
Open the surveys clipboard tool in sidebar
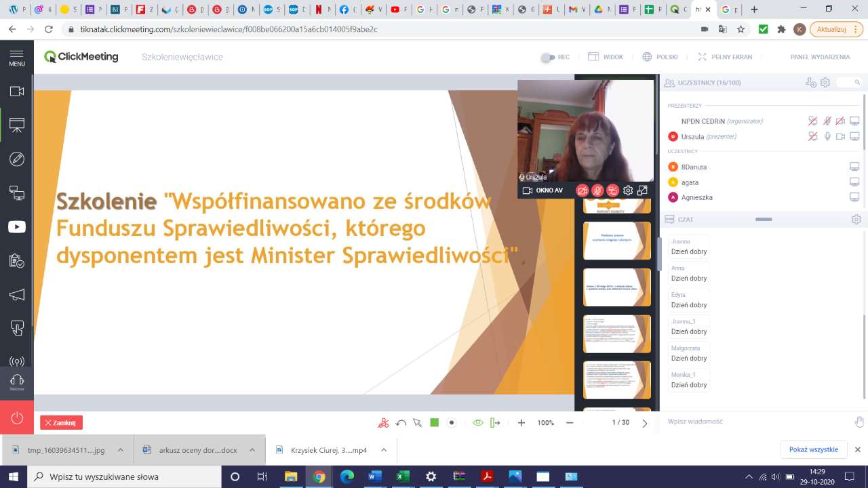point(16,261)
